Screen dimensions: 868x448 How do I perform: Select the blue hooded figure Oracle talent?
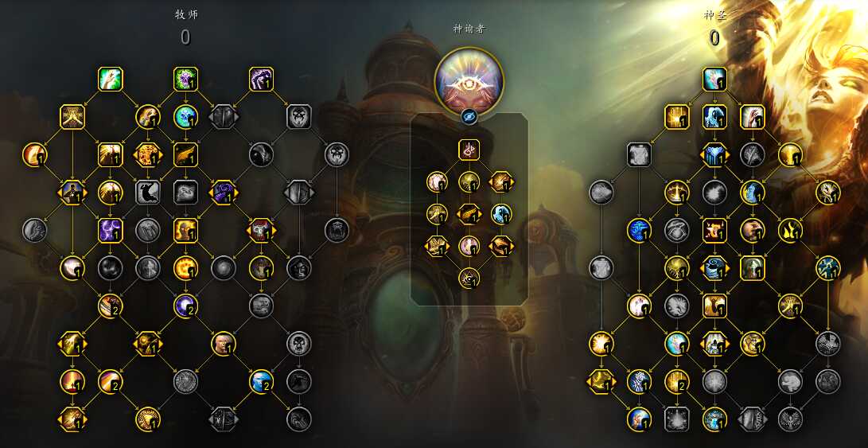[x=501, y=214]
